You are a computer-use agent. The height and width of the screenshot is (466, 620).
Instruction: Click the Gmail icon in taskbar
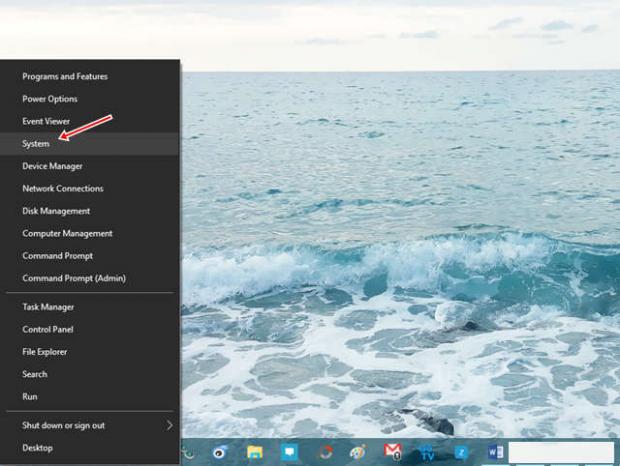[x=393, y=452]
